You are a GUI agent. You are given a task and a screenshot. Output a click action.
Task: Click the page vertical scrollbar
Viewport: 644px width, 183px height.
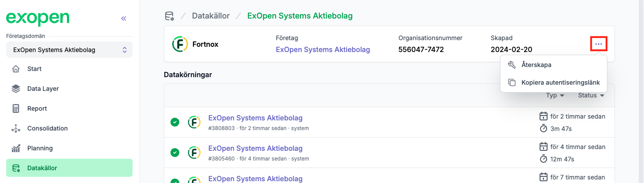click(641, 91)
